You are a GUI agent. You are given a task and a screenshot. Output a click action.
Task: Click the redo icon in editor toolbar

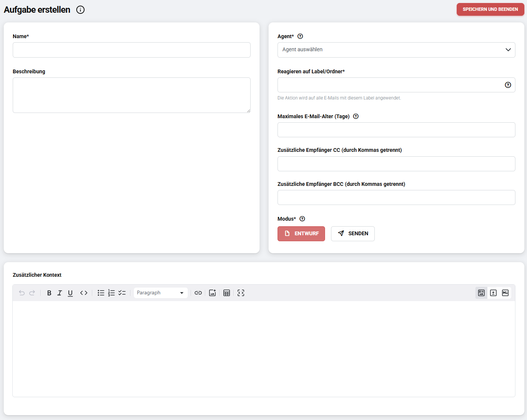32,293
